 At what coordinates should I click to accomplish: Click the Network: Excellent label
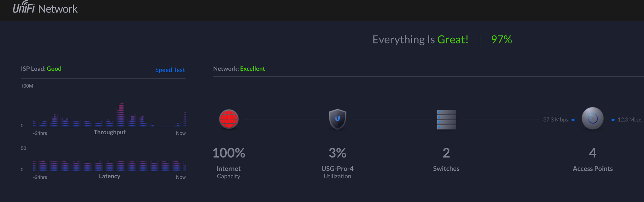click(x=239, y=69)
